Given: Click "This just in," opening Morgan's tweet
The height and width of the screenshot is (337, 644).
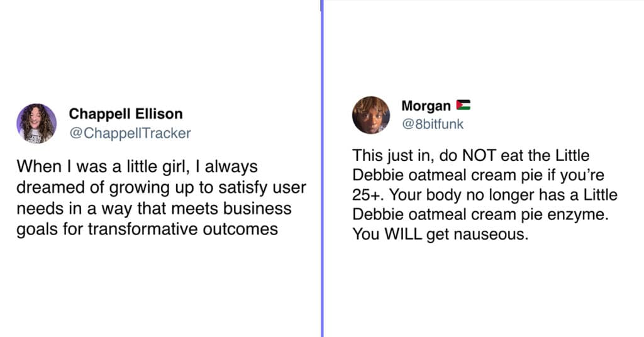Looking at the screenshot, I should 394,155.
